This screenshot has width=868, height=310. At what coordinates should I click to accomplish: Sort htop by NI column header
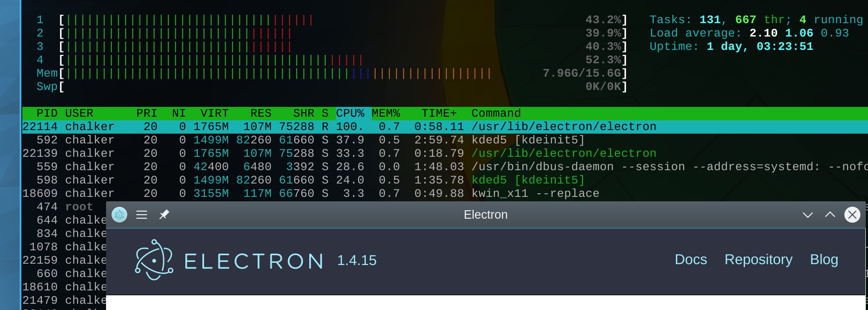179,113
